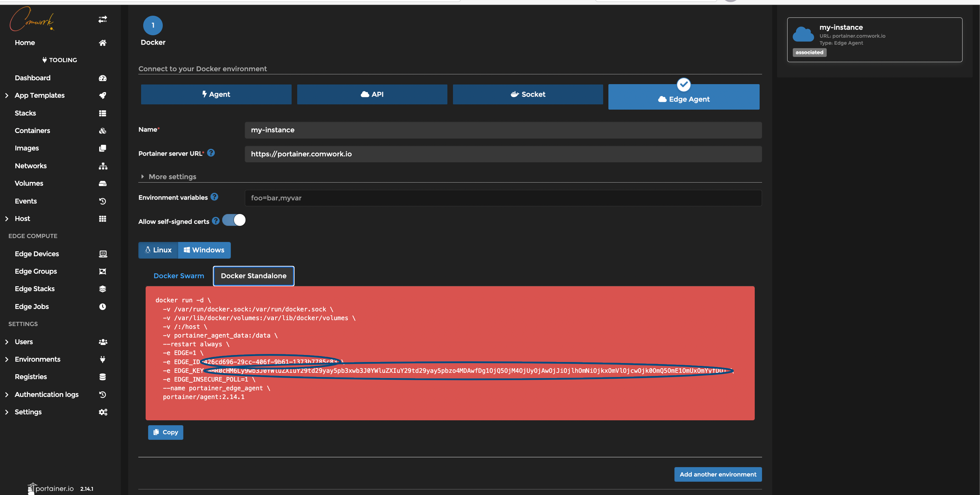Choose the Socket connection type
The image size is (980, 495).
(528, 94)
